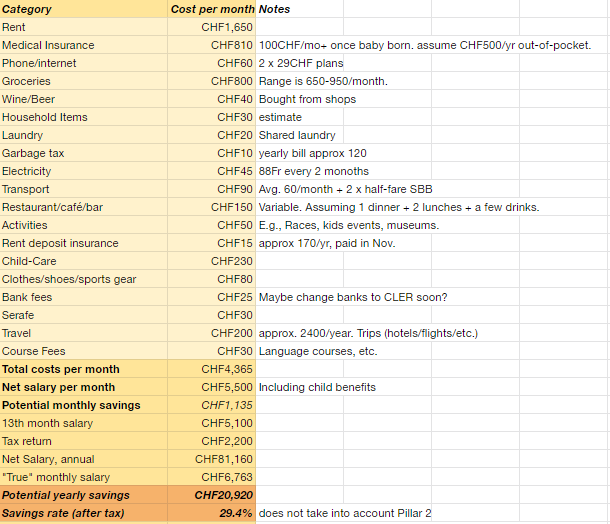
Task: Click the CHF1,650 rent cost cell
Action: pos(212,27)
